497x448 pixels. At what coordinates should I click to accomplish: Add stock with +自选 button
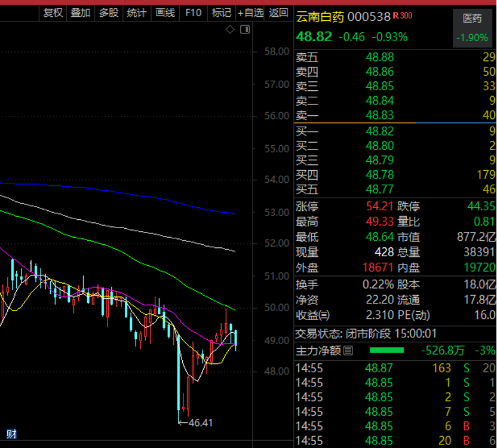click(250, 13)
